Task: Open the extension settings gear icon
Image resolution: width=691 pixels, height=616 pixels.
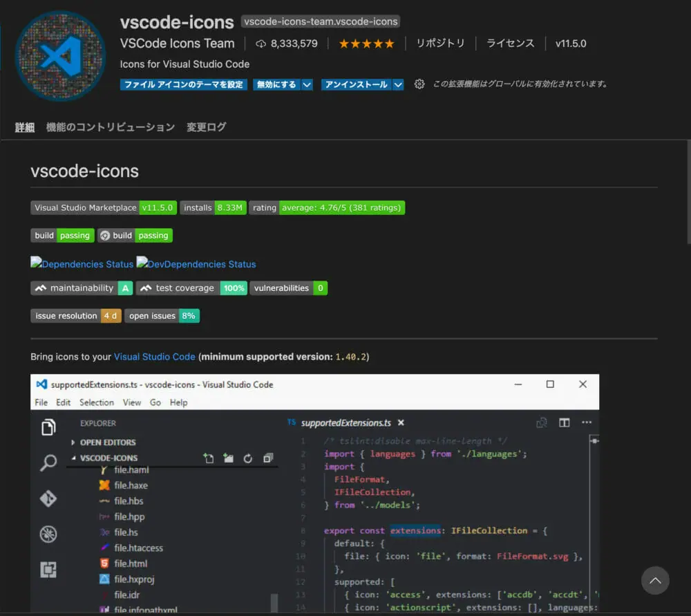Action: pos(419,84)
